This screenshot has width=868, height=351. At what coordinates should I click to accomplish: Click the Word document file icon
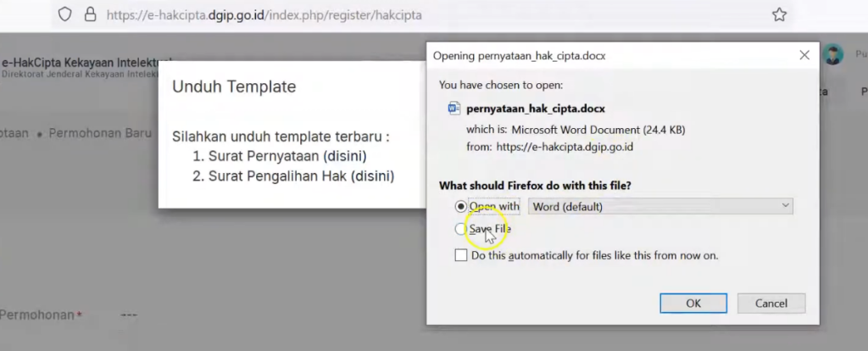tap(453, 109)
